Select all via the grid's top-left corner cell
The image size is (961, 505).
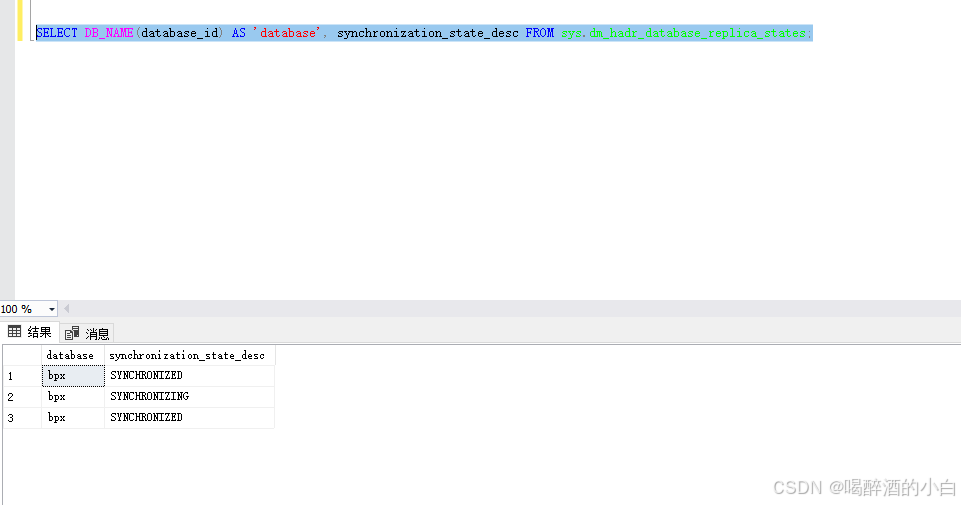tap(21, 355)
